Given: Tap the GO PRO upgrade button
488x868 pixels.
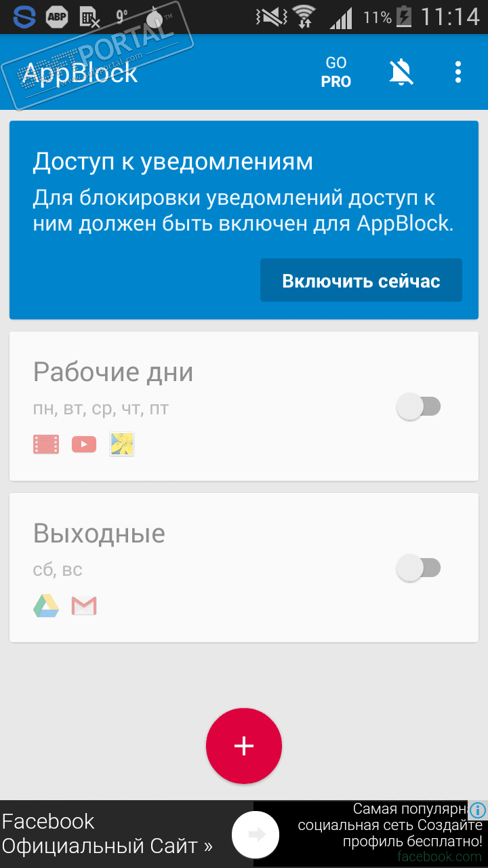Looking at the screenshot, I should pos(336,72).
